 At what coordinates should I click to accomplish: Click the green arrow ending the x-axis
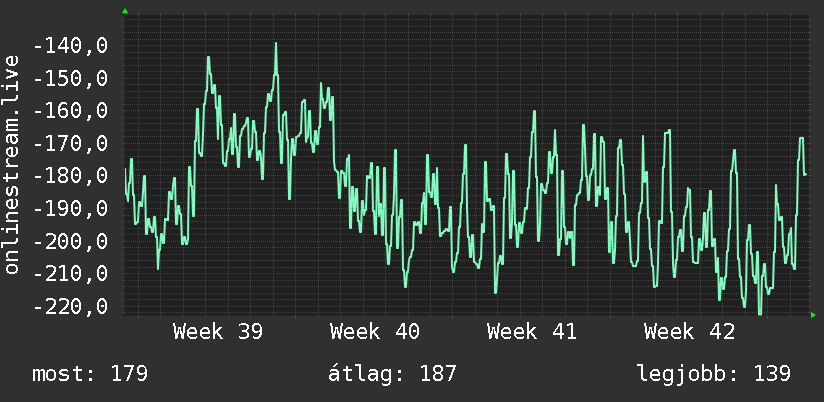coord(813,315)
